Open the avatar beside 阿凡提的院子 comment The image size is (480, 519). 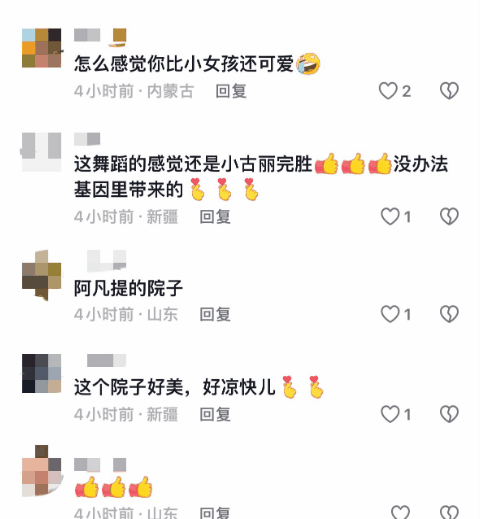point(42,275)
